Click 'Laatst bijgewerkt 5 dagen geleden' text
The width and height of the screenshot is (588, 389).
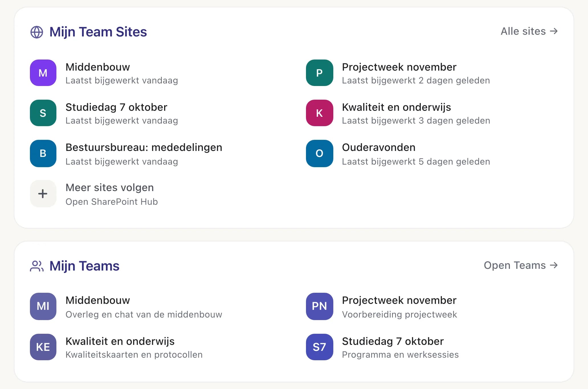(416, 162)
